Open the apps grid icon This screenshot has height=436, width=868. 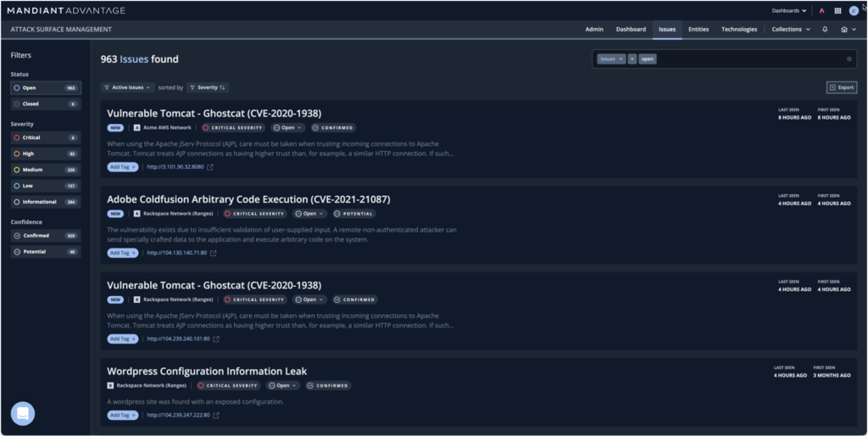click(x=837, y=11)
